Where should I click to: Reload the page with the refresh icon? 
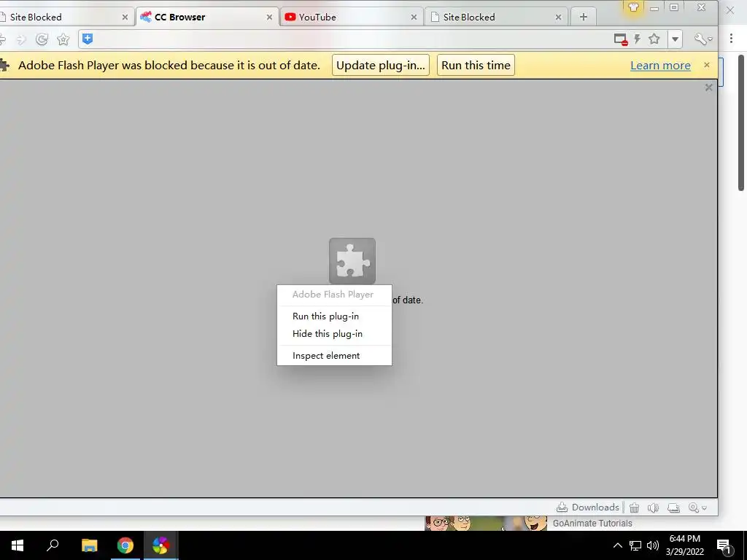coord(42,39)
